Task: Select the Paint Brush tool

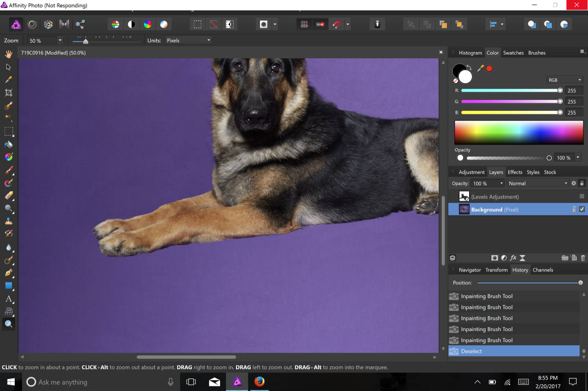Action: [x=8, y=170]
